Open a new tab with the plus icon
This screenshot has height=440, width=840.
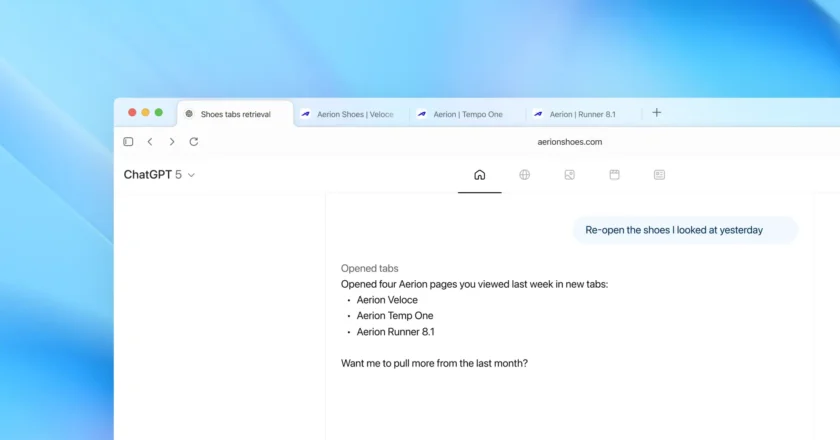click(657, 113)
